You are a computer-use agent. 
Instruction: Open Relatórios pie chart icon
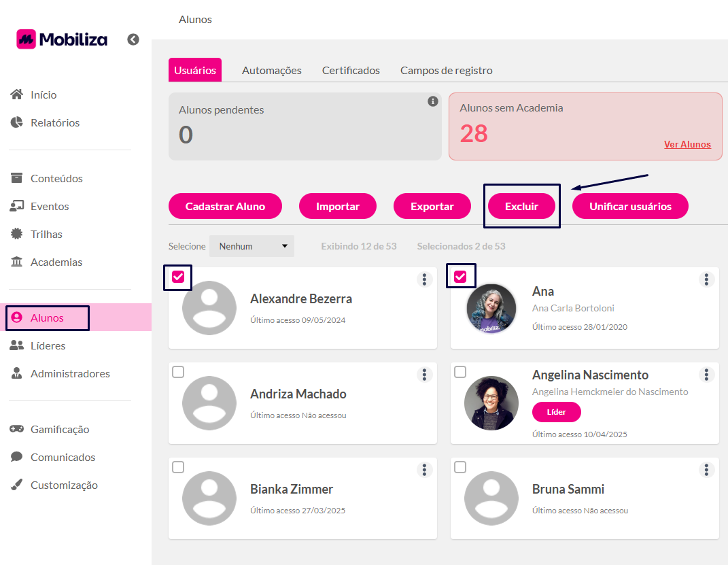click(17, 122)
